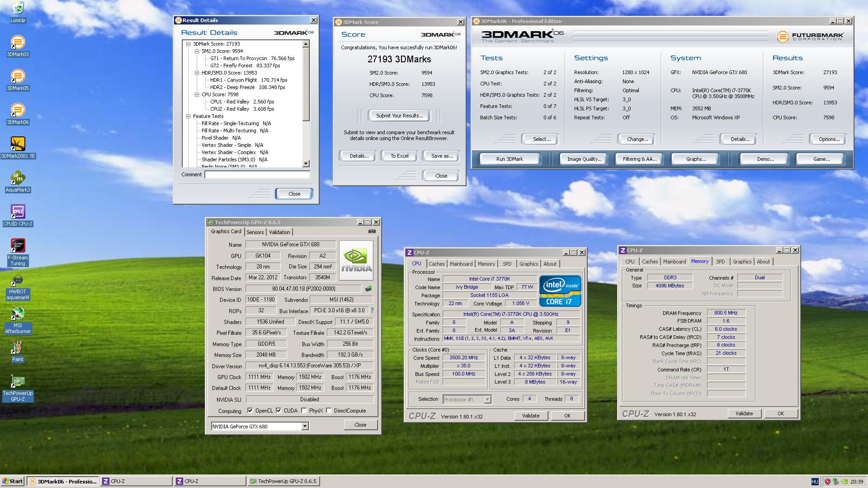Open the About tab in CPU-Z Memory window
868x488 pixels.
pos(764,262)
